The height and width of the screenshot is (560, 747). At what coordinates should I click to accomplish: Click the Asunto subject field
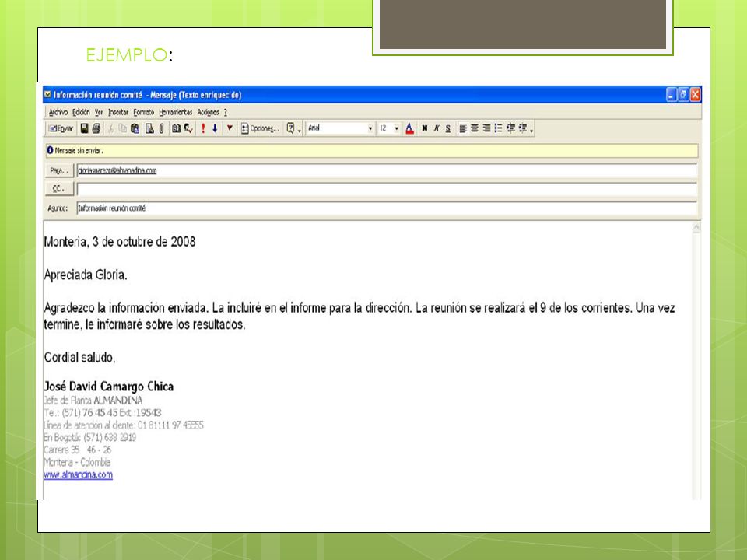[x=387, y=208]
